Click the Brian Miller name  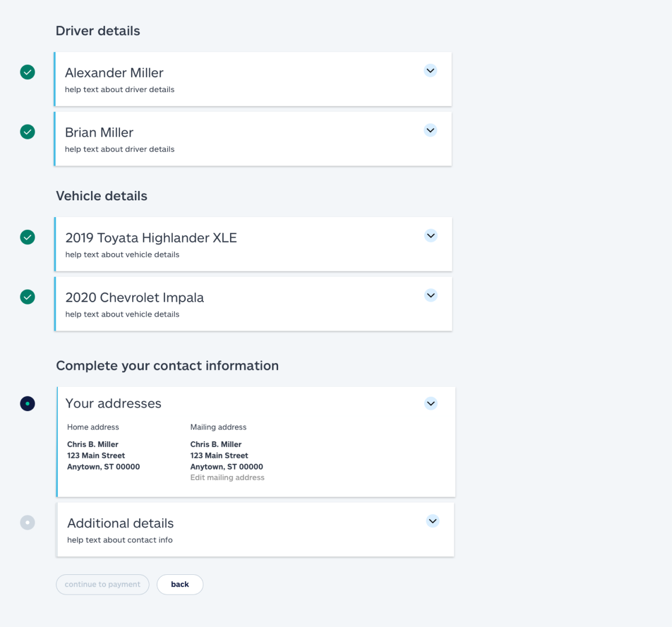(x=99, y=133)
